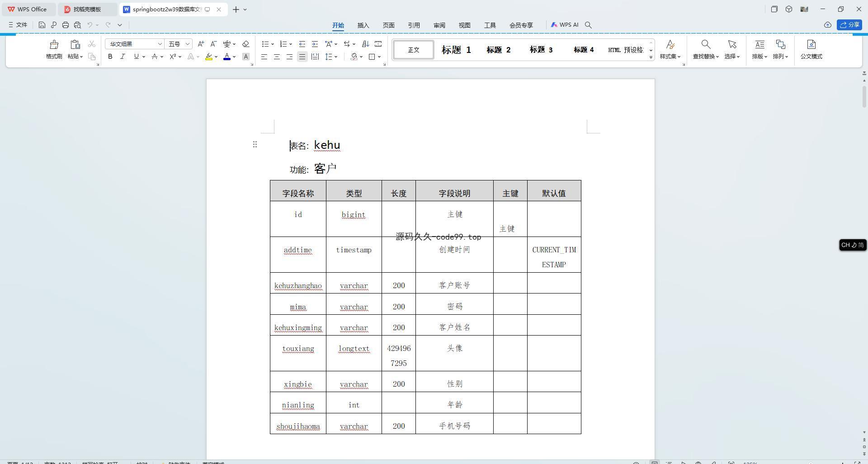Open the 文件 menu

[18, 25]
